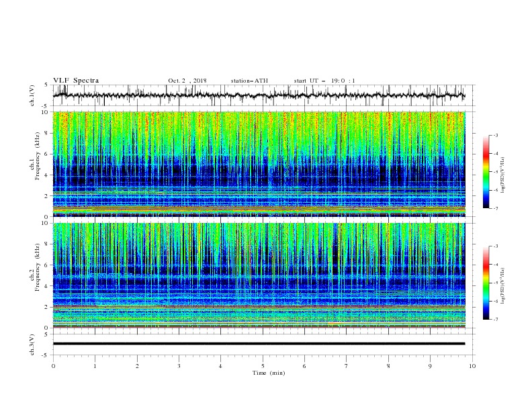The image size is (532, 411).
Task: Click the "2" kHz tick on ch.1 frequency axis
Action: click(46, 196)
